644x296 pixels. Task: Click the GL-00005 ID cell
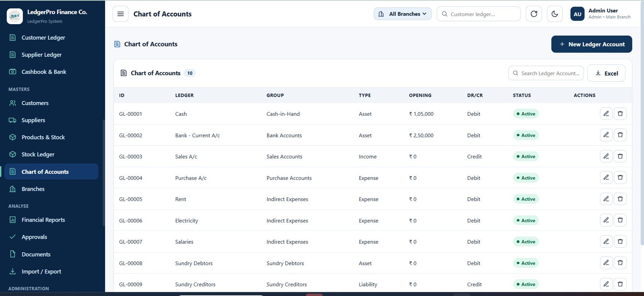tap(130, 199)
